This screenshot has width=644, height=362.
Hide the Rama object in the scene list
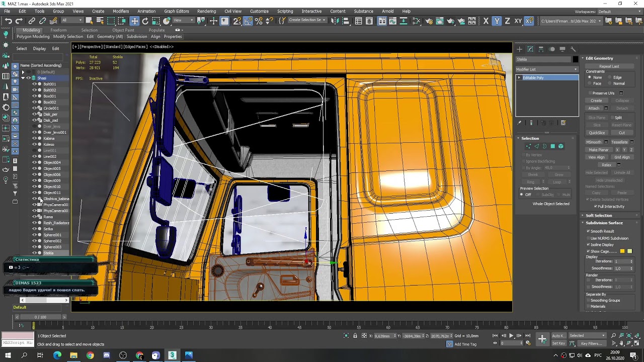click(x=34, y=217)
